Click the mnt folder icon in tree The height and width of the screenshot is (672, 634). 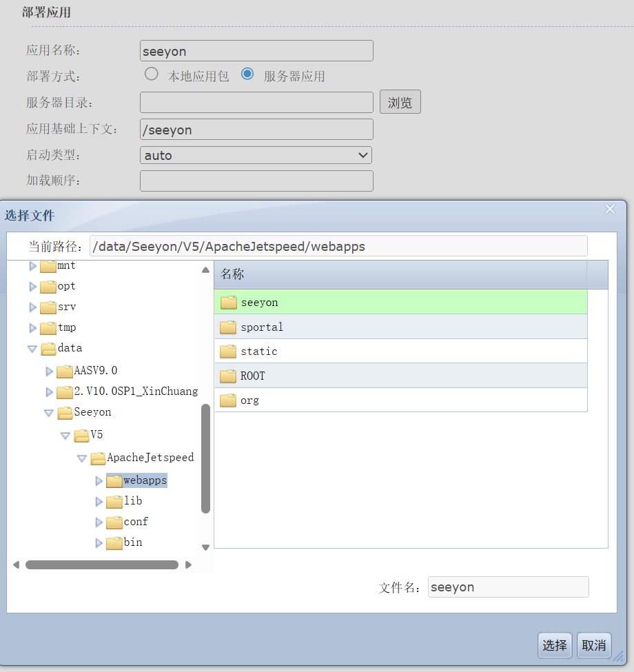pos(48,266)
